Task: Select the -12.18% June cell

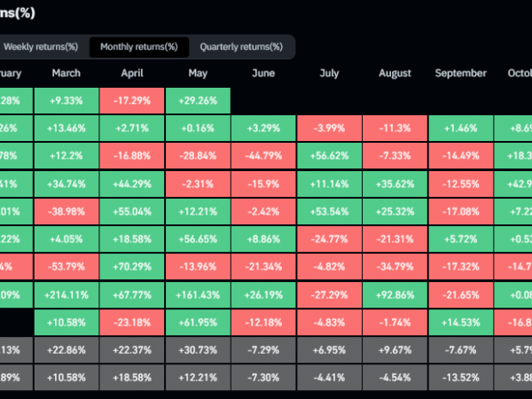Action: click(x=263, y=323)
